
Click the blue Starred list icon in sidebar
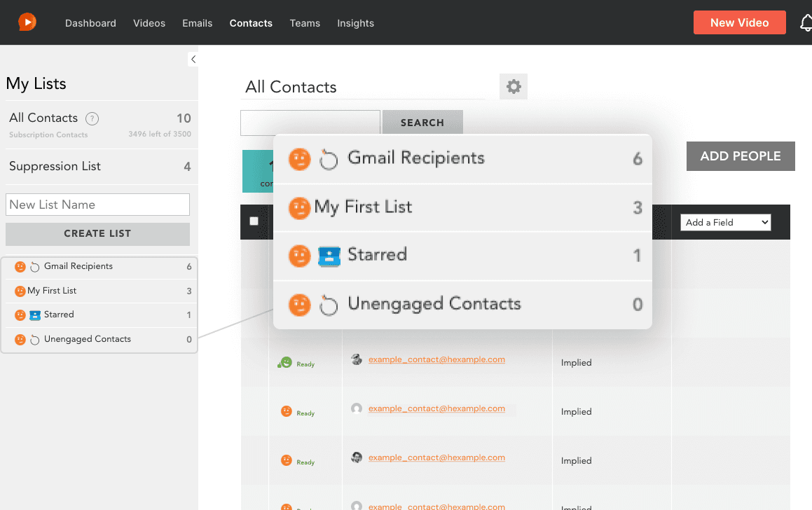(x=35, y=315)
